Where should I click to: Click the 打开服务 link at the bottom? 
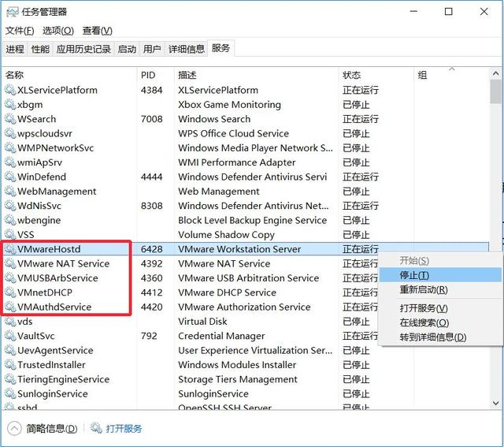click(124, 428)
